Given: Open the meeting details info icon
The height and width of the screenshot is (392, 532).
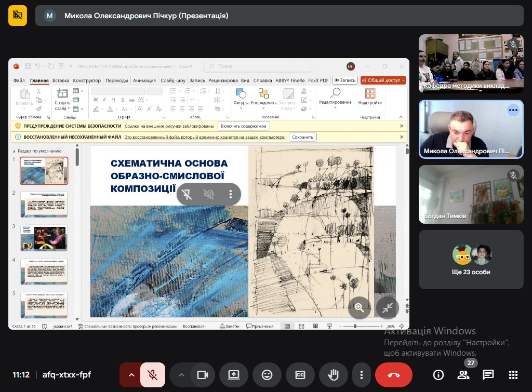Looking at the screenshot, I should tap(438, 375).
